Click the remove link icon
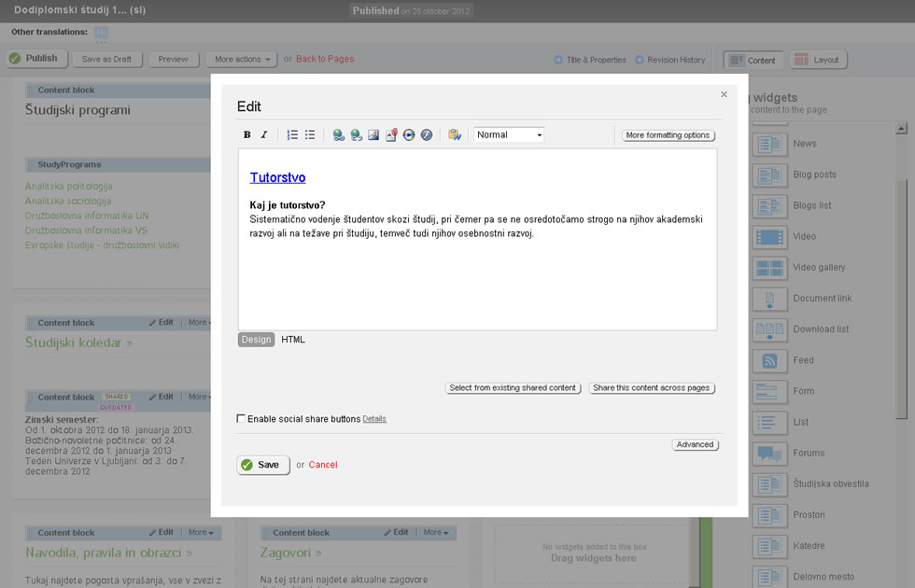 356,135
